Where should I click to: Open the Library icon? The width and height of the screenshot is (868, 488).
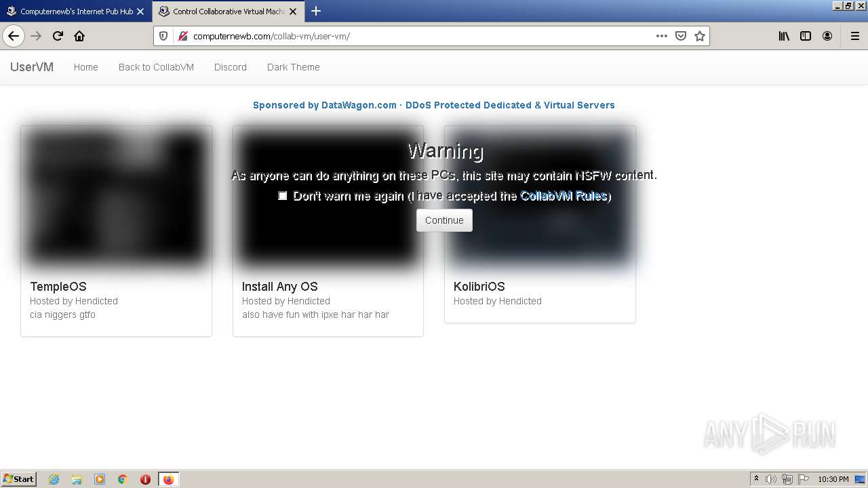[x=784, y=36]
